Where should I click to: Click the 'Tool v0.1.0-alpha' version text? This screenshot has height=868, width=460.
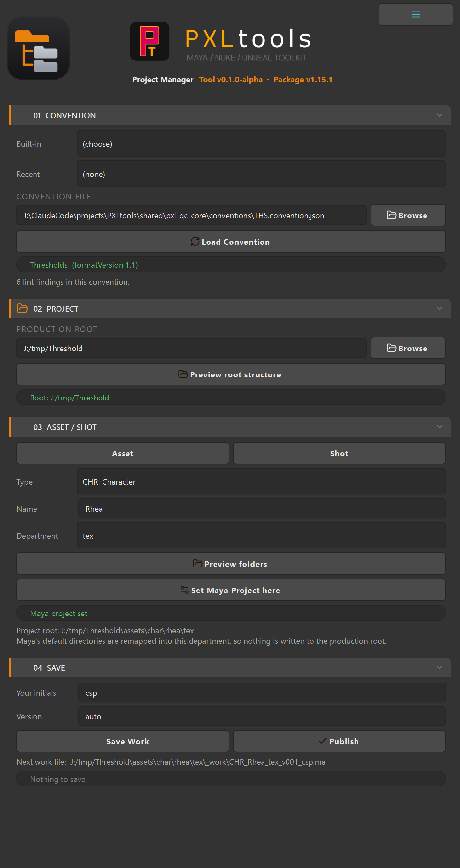tap(231, 80)
